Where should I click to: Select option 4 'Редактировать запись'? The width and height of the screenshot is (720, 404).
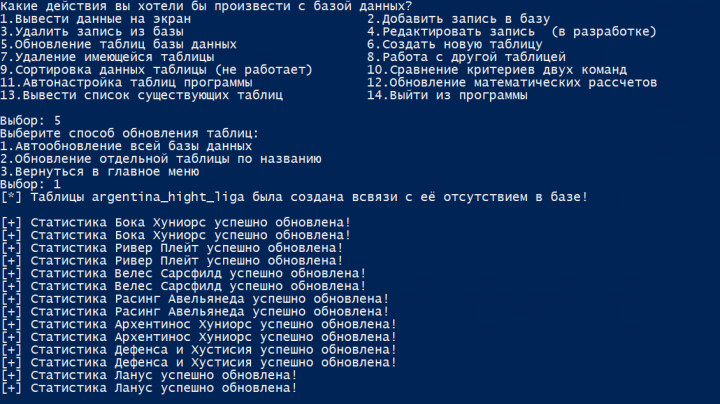point(512,32)
